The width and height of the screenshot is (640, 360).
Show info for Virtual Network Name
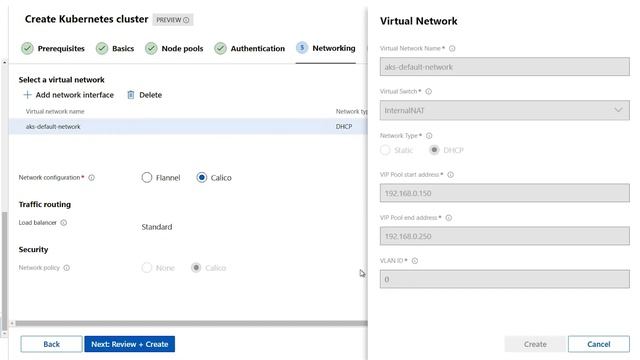coord(452,48)
